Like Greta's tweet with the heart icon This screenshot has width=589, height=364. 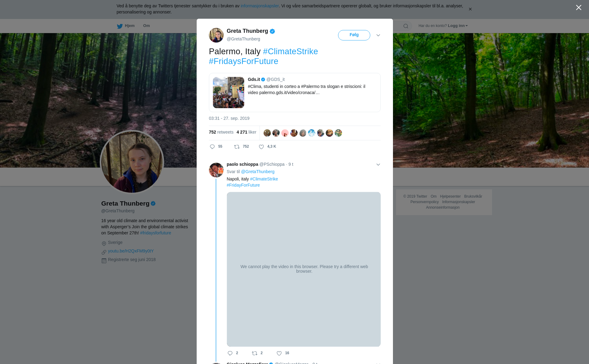point(261,147)
